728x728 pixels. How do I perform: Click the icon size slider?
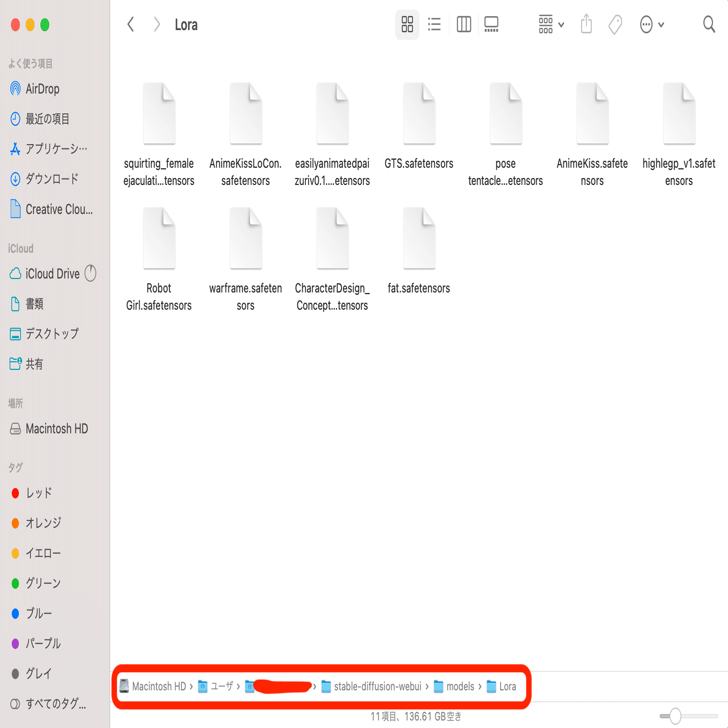coord(689,716)
